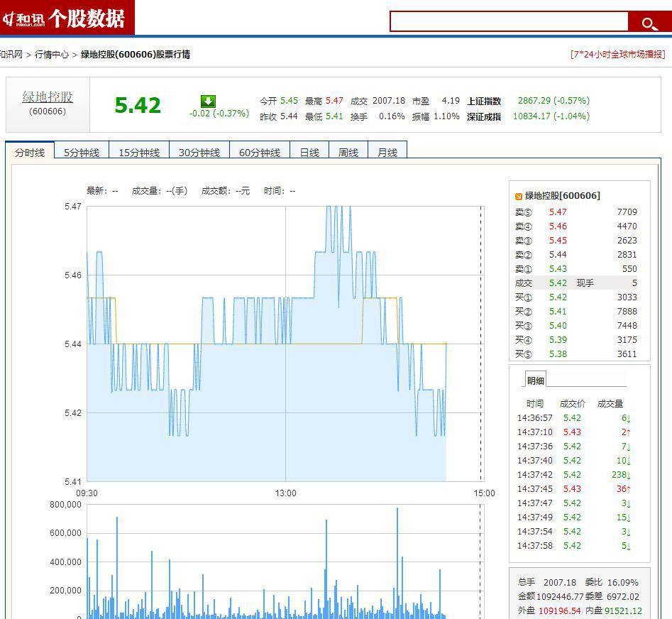672x619 pixels.
Task: Click the 10834.17 (-1.04%) index value
Action: click(551, 116)
